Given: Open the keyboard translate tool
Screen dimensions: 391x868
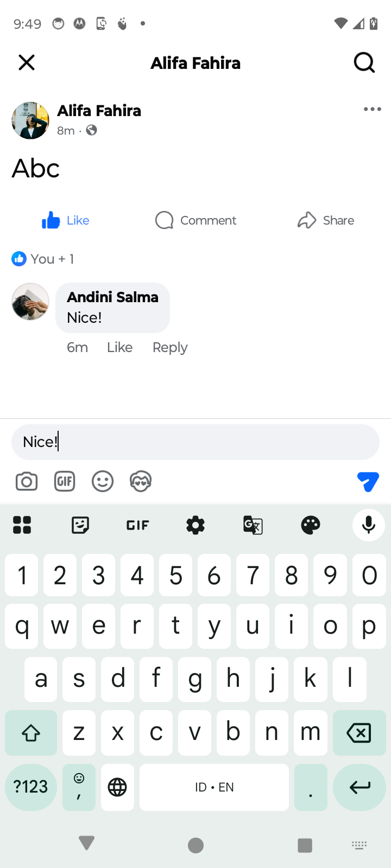Looking at the screenshot, I should (x=253, y=525).
